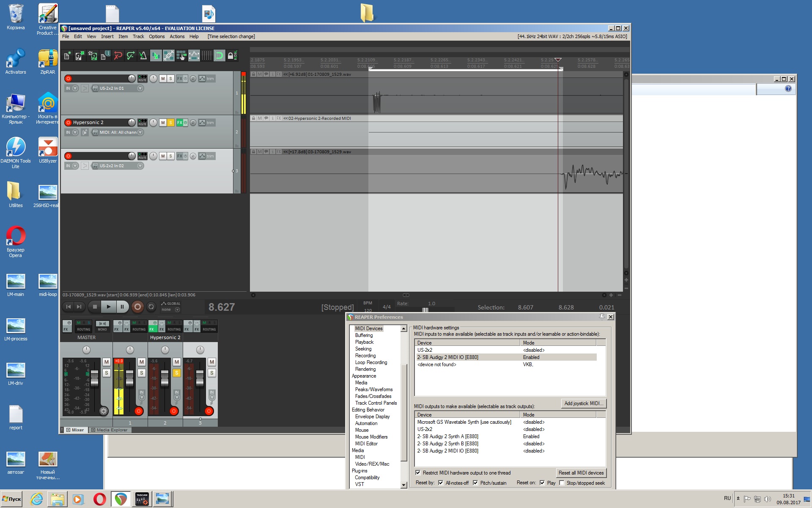The width and height of the screenshot is (812, 508).
Task: Uncheck Restrict MIDI hardware output to one thread
Action: 418,473
